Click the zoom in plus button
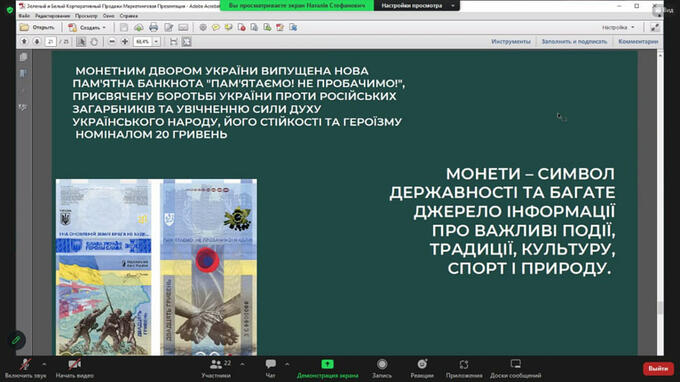The height and width of the screenshot is (382, 680). 125,42
